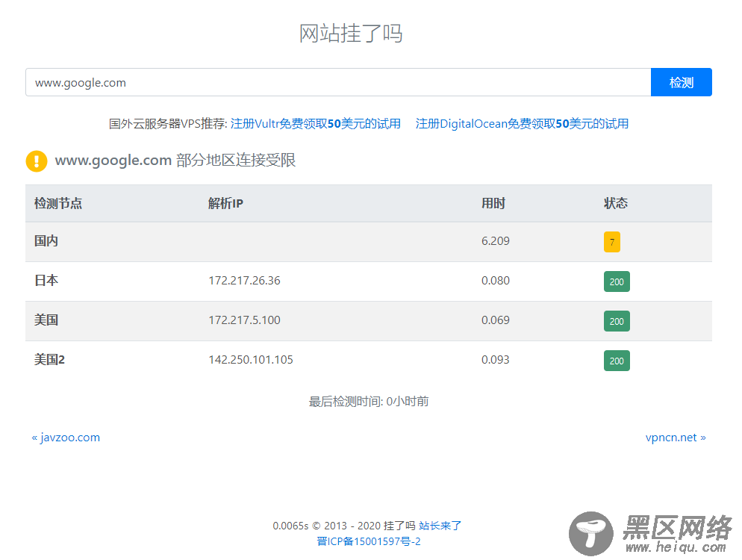Click the 解析IP column header
Viewport: 742px width, 560px height.
(x=225, y=203)
